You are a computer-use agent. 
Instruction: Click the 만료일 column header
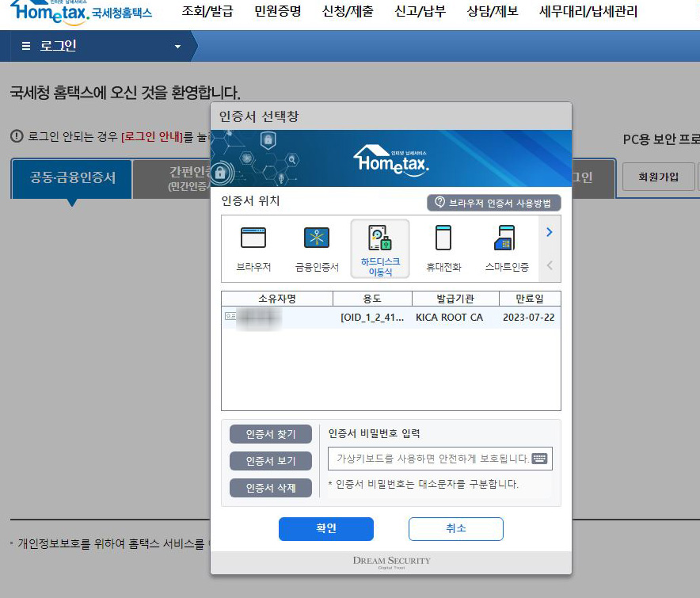530,299
